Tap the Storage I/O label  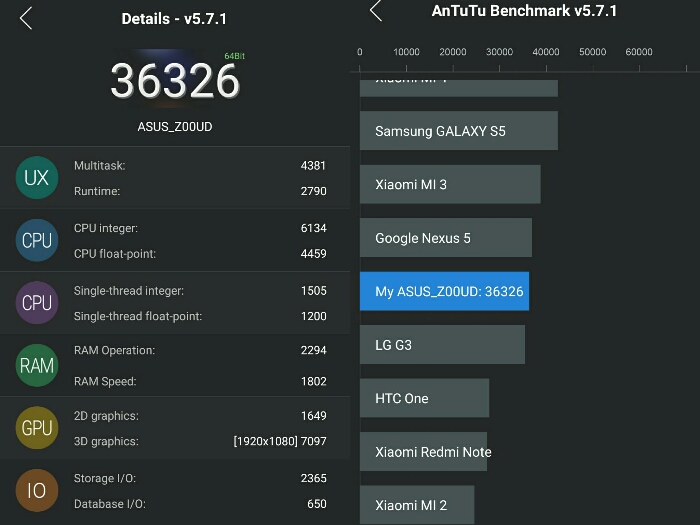[105, 478]
